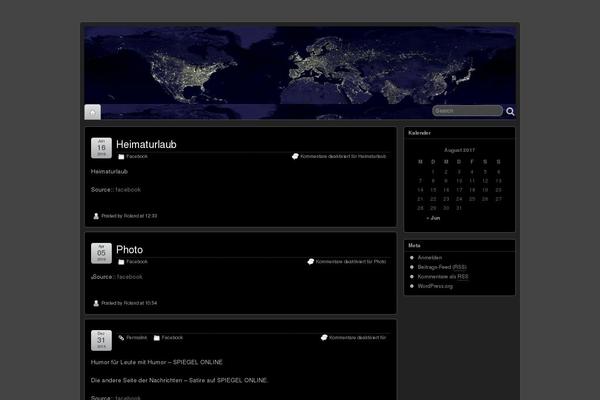The height and width of the screenshot is (400, 600).
Task: Click the date badge 31 on third post
Action: (101, 340)
